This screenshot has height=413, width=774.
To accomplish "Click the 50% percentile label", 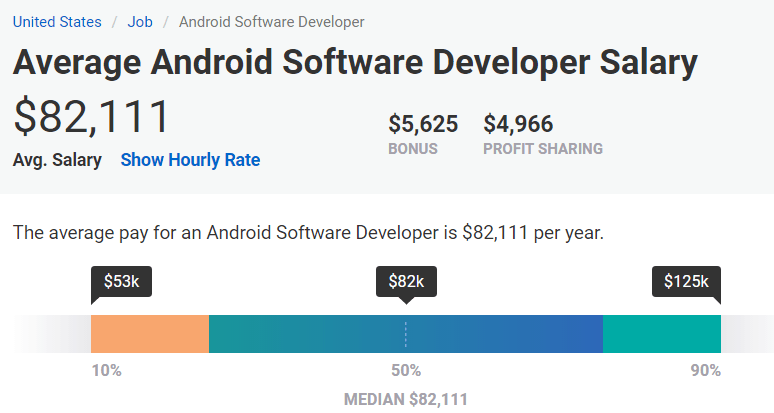I will click(x=405, y=371).
